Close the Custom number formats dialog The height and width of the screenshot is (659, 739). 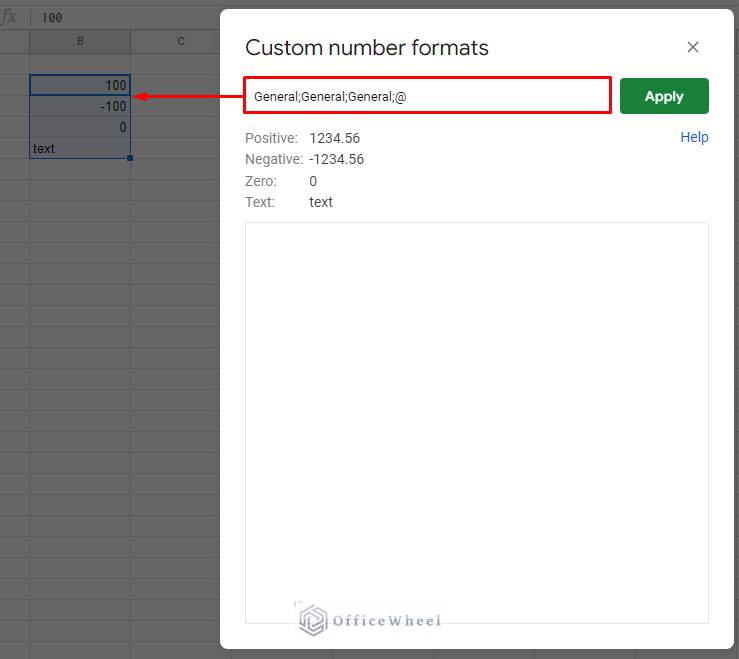pyautogui.click(x=693, y=47)
